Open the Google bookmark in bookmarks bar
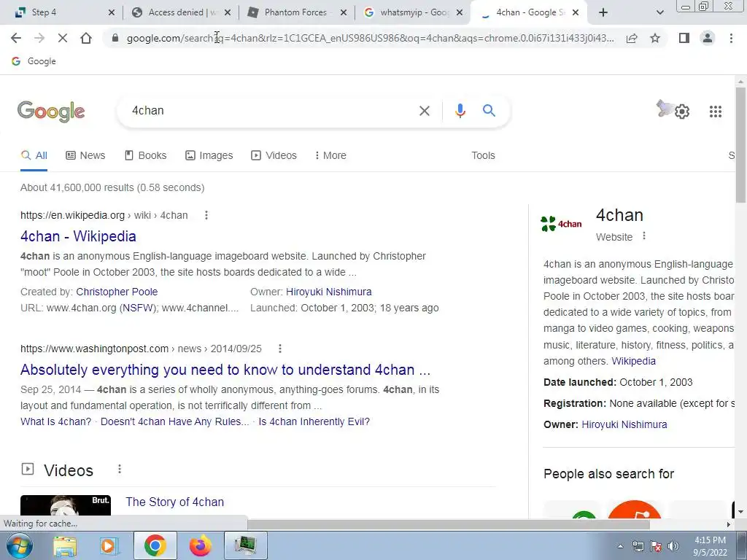 click(34, 61)
